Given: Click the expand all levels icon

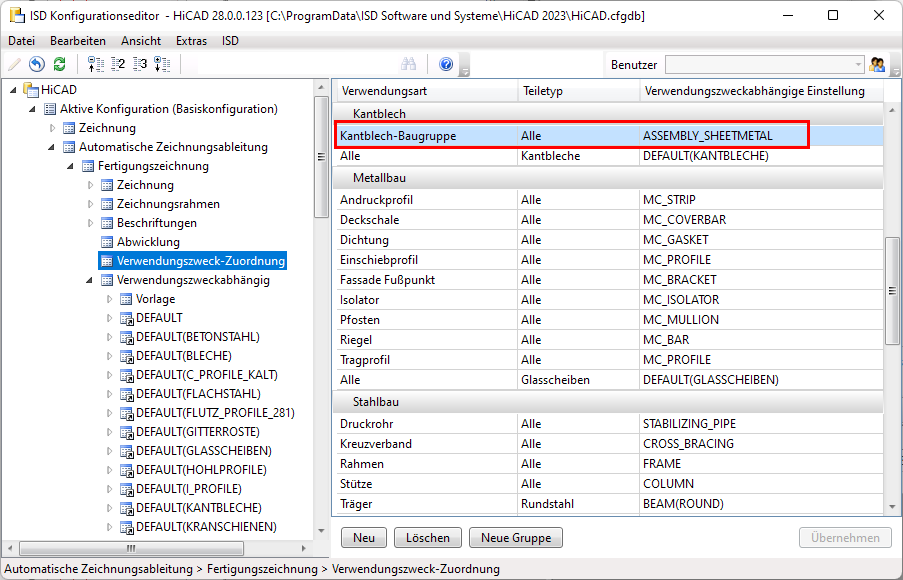Looking at the screenshot, I should tap(162, 65).
